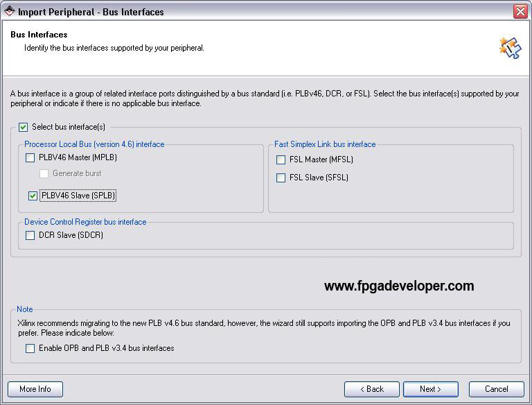
Task: Tick the FSL Slave (SFSL) checkbox
Action: tap(281, 178)
